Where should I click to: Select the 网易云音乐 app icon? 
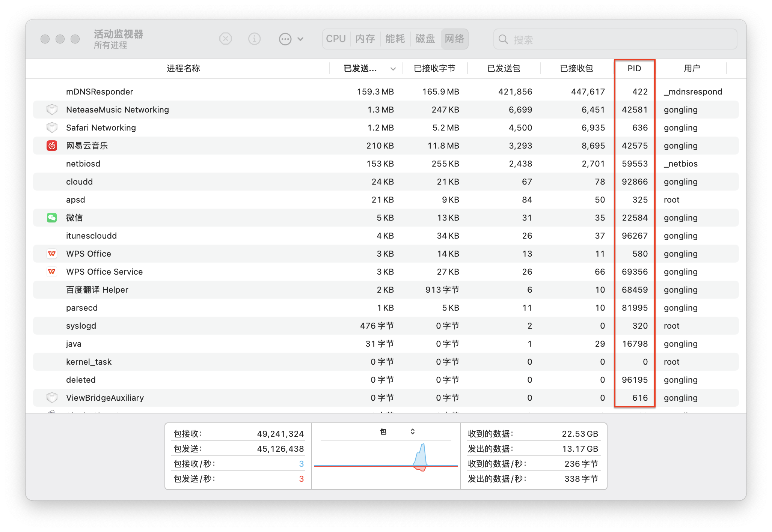point(52,146)
